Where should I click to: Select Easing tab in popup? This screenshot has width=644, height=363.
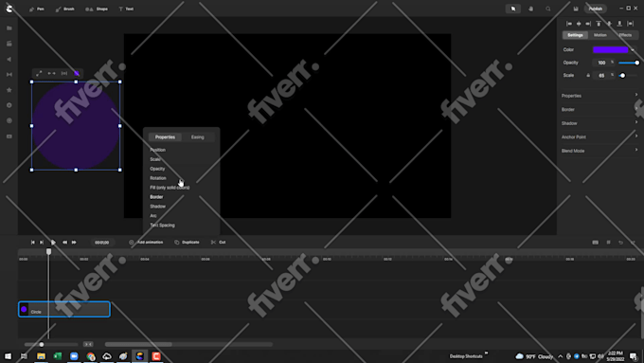tap(198, 136)
